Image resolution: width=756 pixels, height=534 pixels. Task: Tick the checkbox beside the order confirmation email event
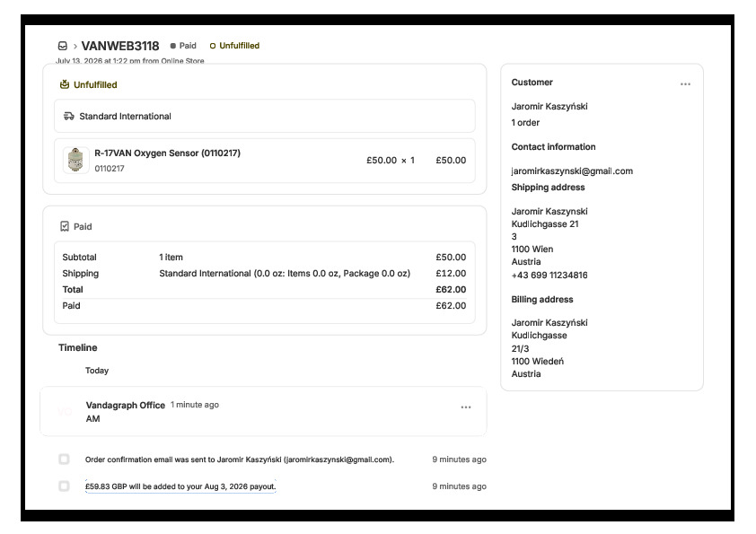tap(64, 459)
